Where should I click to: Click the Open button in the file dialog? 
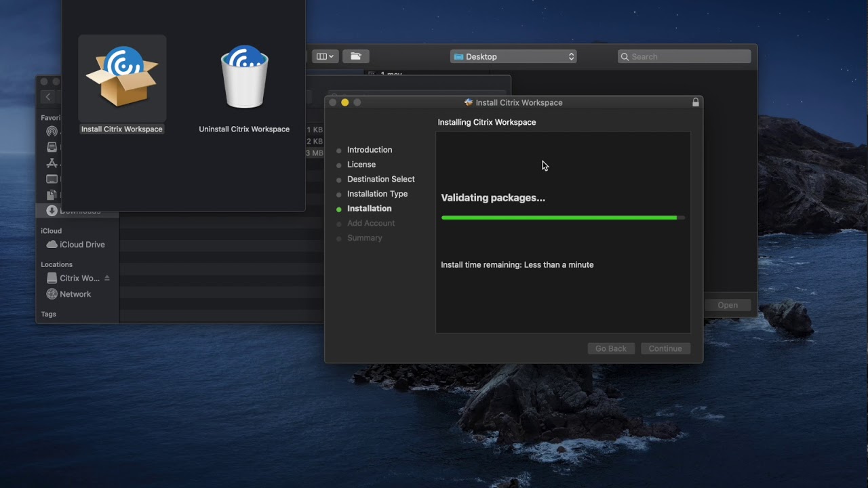pyautogui.click(x=728, y=305)
